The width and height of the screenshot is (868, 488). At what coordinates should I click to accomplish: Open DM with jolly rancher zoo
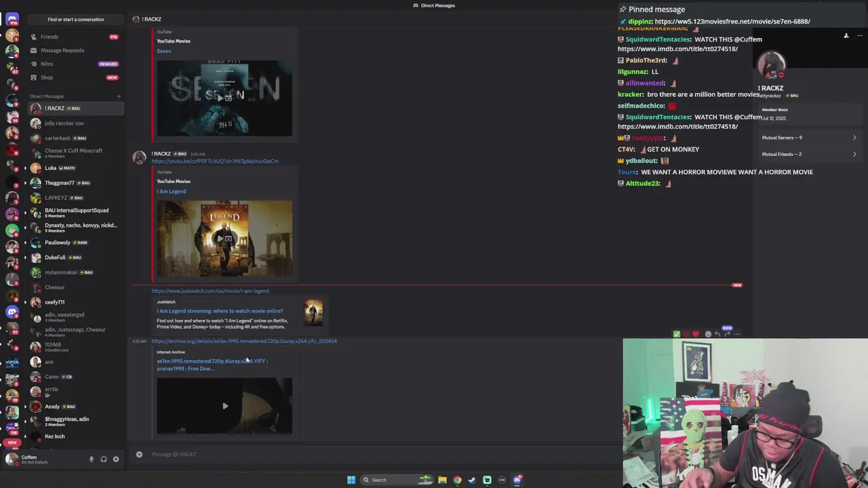(x=75, y=123)
